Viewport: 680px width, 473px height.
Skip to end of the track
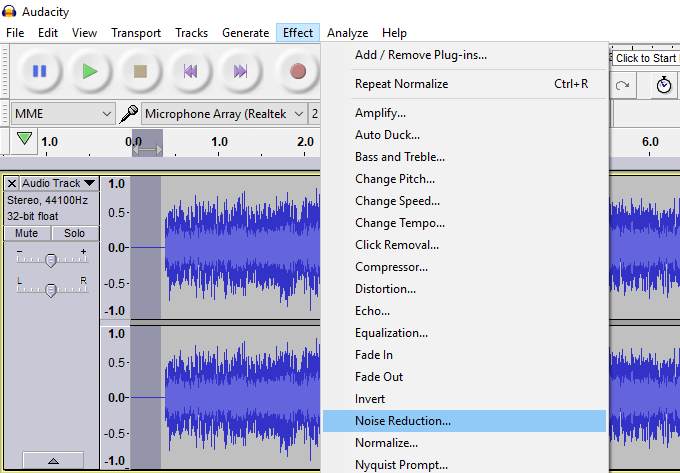[240, 71]
